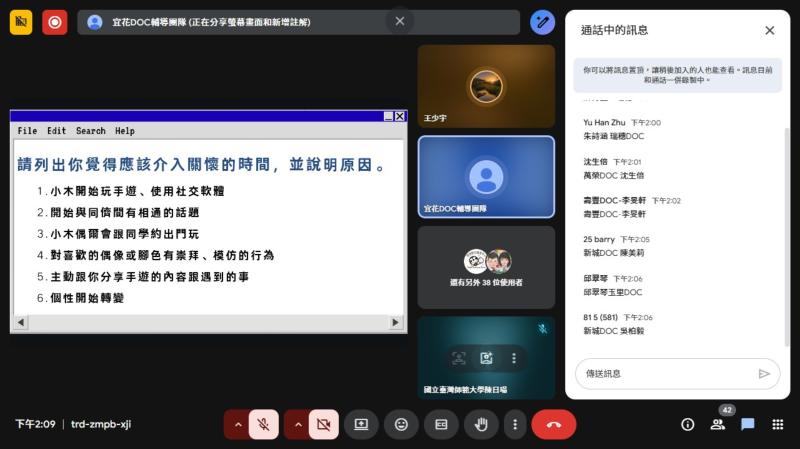Open three-dot options on self tile

(514, 358)
